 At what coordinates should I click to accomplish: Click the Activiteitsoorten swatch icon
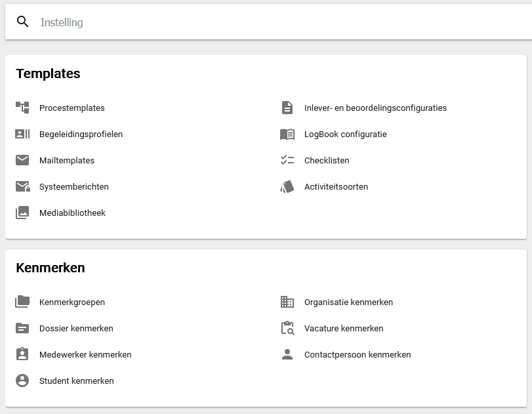tap(287, 186)
